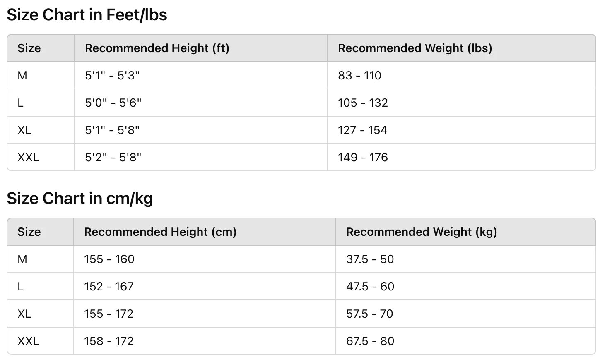This screenshot has width=612, height=364.
Task: Select the 5'1" - 5'3" height cell
Action: (x=112, y=76)
